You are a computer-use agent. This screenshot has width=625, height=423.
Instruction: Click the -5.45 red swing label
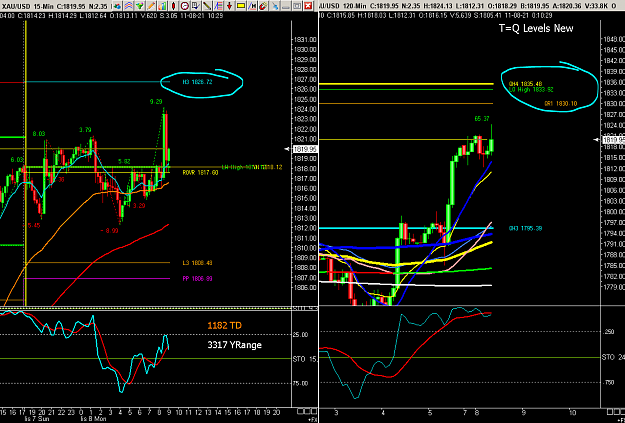point(31,225)
